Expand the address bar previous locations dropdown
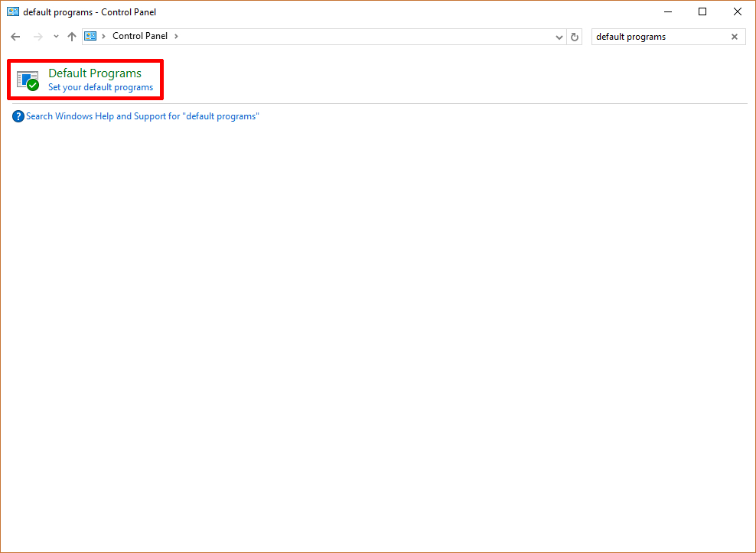 pos(559,37)
